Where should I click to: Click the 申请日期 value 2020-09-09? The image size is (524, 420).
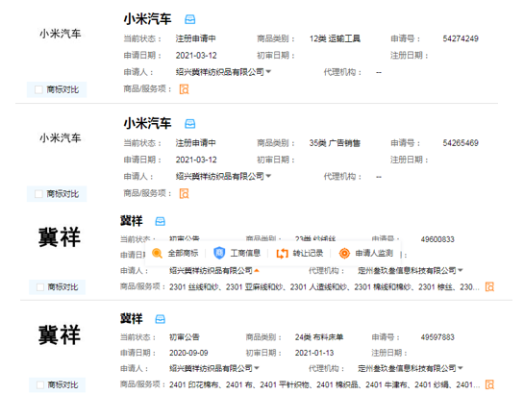coord(188,353)
